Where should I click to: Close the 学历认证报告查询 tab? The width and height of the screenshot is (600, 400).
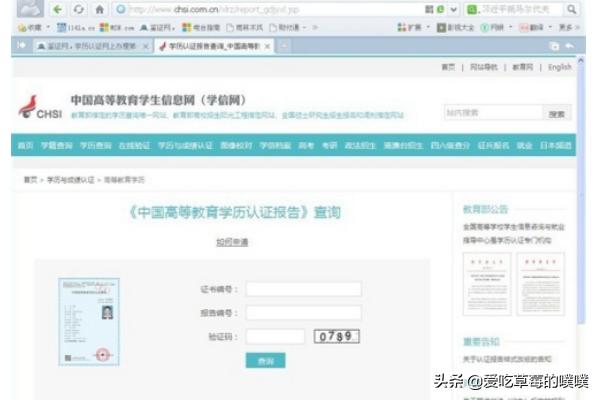coord(267,46)
